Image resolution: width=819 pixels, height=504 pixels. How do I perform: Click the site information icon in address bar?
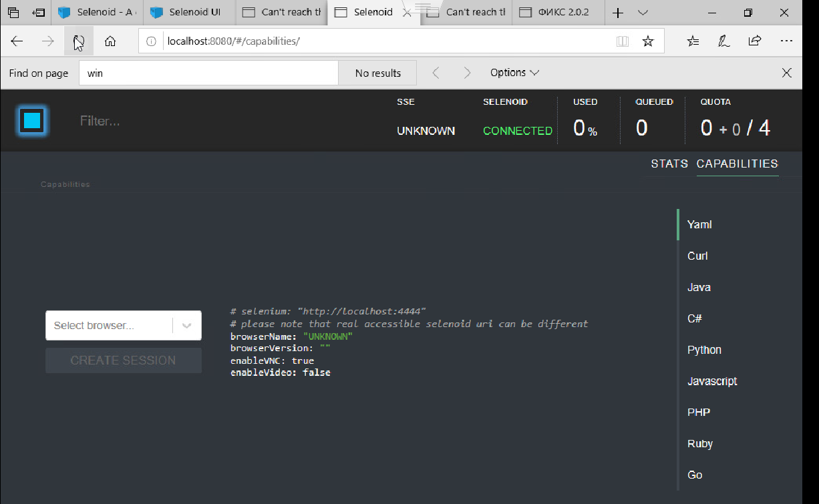pos(151,41)
